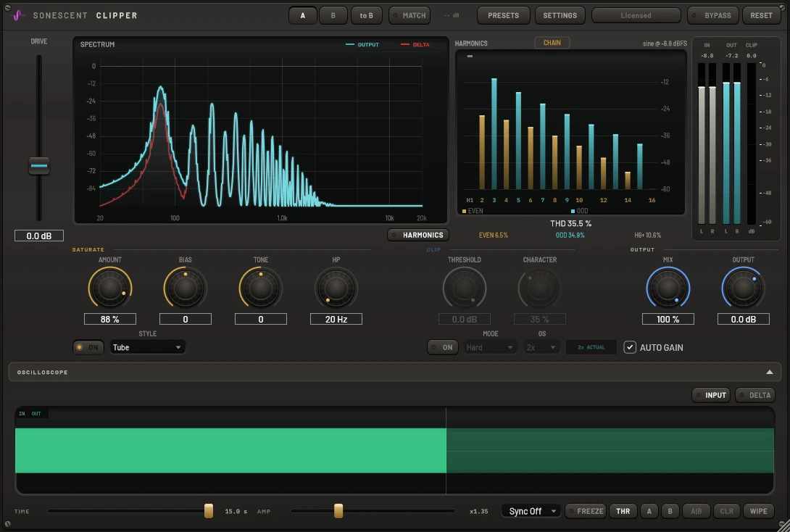This screenshot has width=790, height=532.
Task: Click the Bias value field
Action: 185,319
